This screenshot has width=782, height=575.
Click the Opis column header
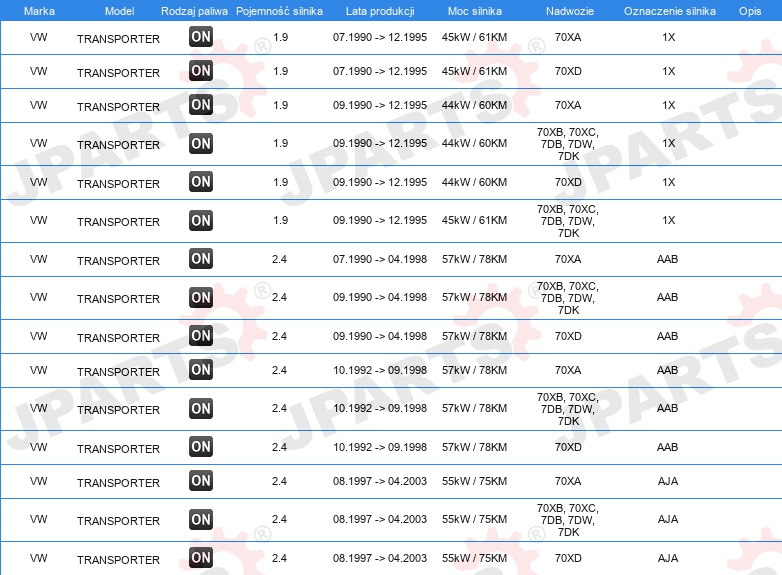pyautogui.click(x=750, y=11)
